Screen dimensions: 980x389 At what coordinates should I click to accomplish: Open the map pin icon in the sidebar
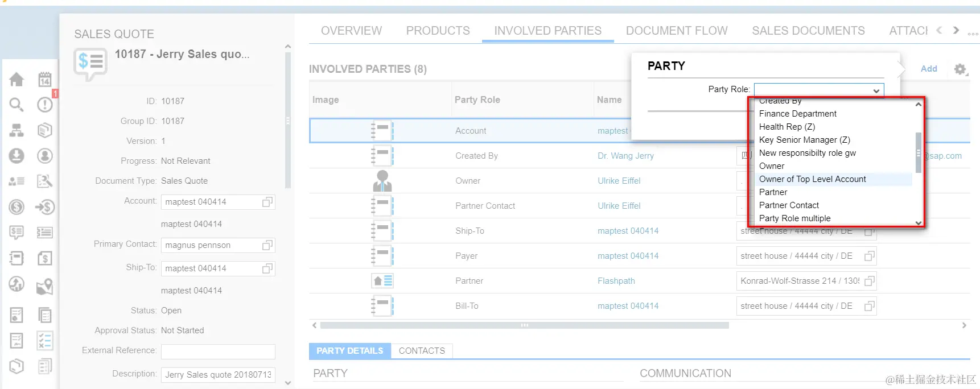[45, 287]
